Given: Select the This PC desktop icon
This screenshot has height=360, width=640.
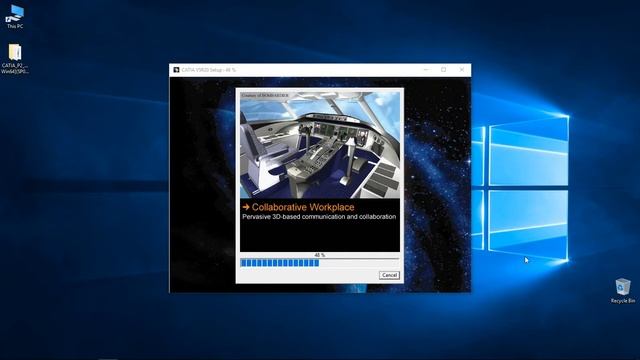Looking at the screenshot, I should point(15,17).
